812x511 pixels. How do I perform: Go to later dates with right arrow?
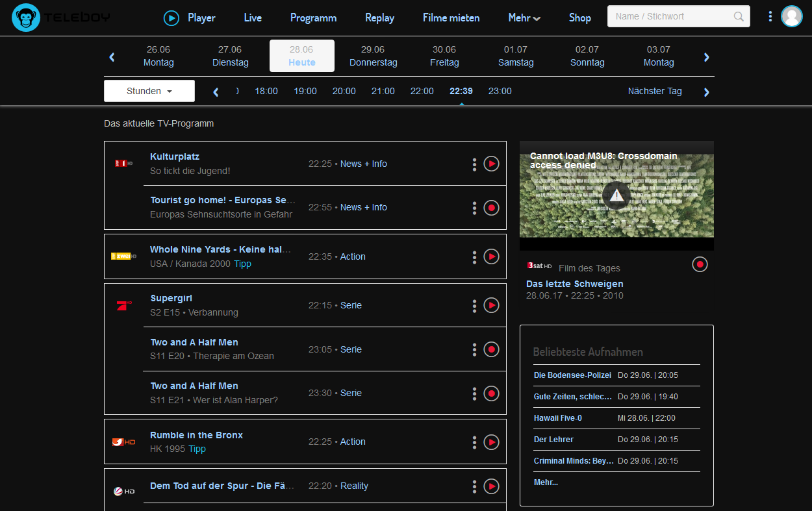707,57
